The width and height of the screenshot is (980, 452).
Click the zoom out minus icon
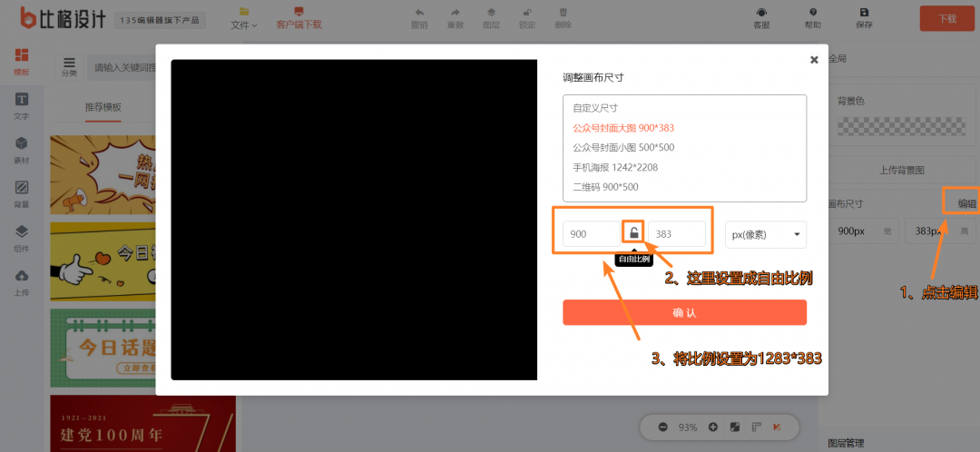[x=663, y=427]
